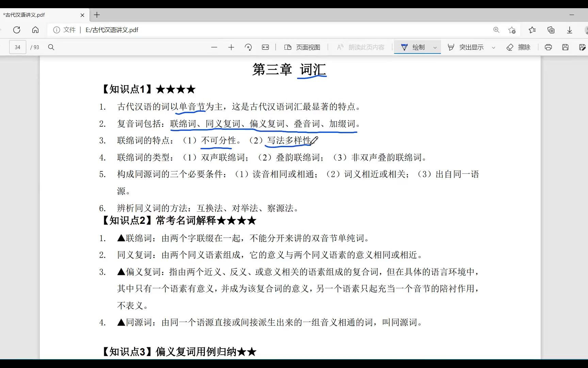This screenshot has width=588, height=368.
Task: Close the 古代汉语讲义.pdf tab
Action: pyautogui.click(x=82, y=15)
